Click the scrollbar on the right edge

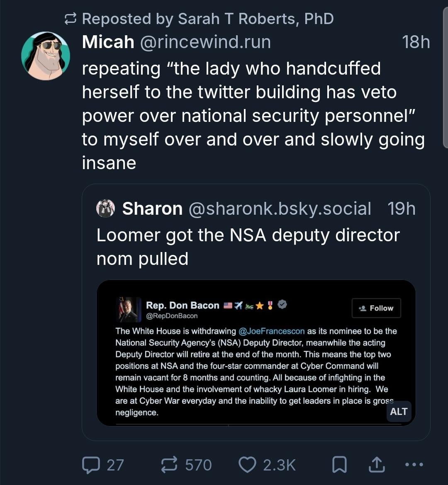click(445, 83)
